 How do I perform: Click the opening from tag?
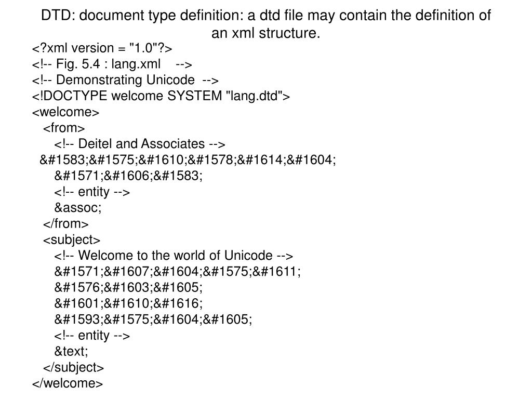click(x=64, y=128)
